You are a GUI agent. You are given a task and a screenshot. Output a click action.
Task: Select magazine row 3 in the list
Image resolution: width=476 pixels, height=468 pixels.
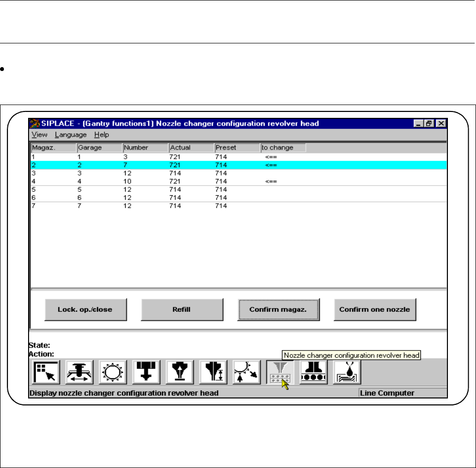(238, 173)
